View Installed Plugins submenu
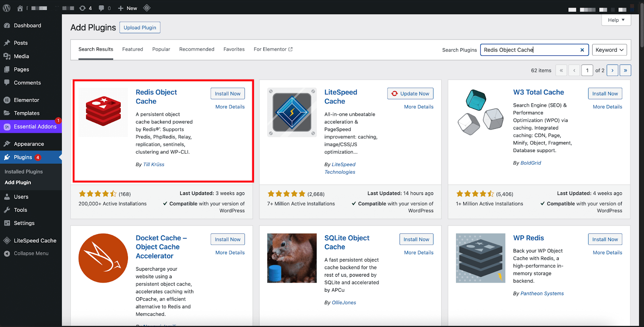Image resolution: width=644 pixels, height=327 pixels. (24, 172)
